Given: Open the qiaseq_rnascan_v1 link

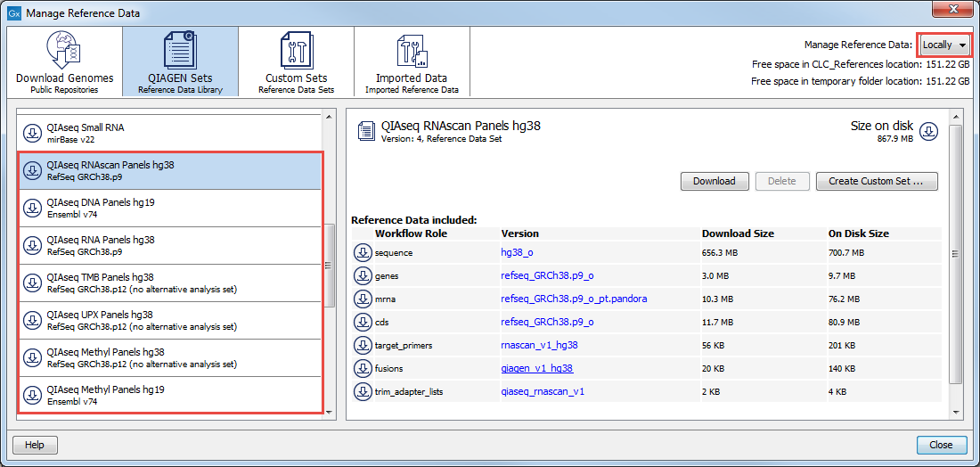Looking at the screenshot, I should click(543, 392).
